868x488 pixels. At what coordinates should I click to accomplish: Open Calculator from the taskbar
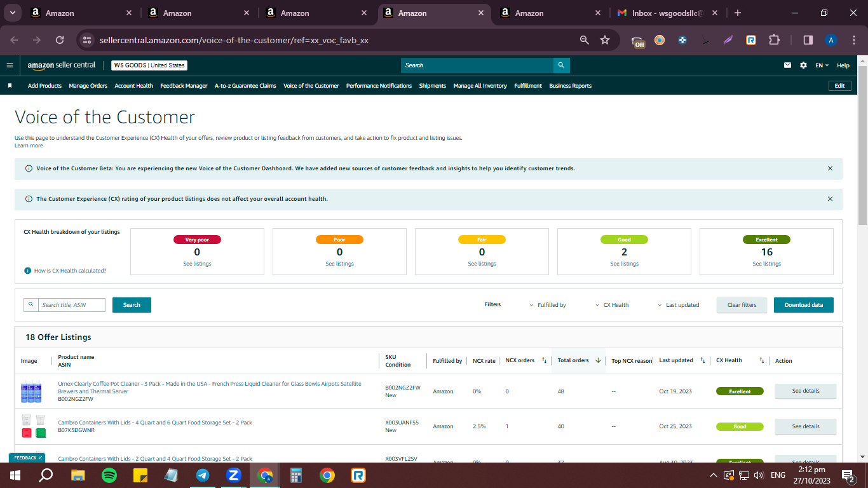pyautogui.click(x=296, y=475)
